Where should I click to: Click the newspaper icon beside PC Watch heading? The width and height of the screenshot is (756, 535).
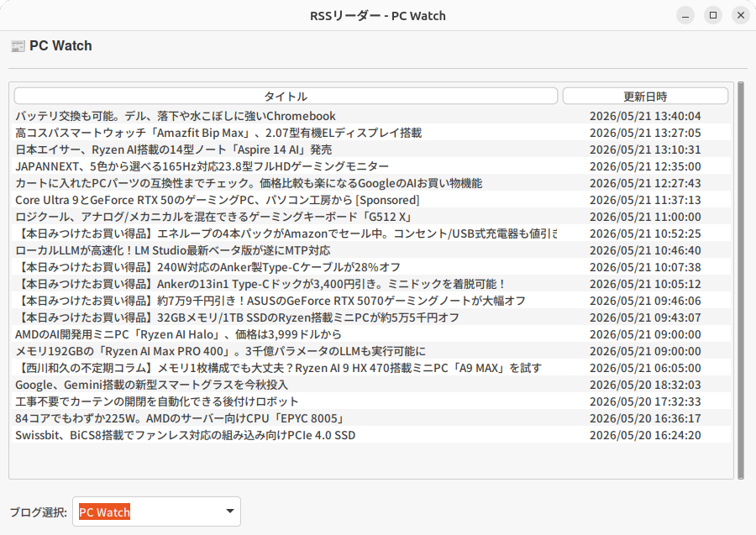click(18, 46)
